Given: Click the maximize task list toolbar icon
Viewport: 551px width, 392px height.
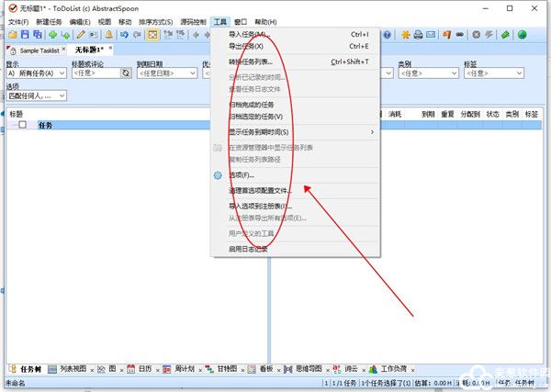Looking at the screenshot, I should pos(152,35).
